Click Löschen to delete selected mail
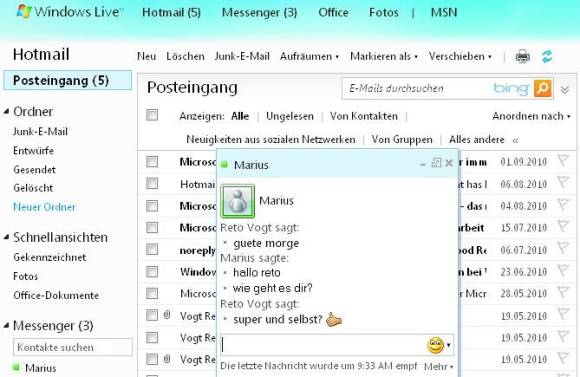Image resolution: width=580 pixels, height=377 pixels. coord(185,56)
